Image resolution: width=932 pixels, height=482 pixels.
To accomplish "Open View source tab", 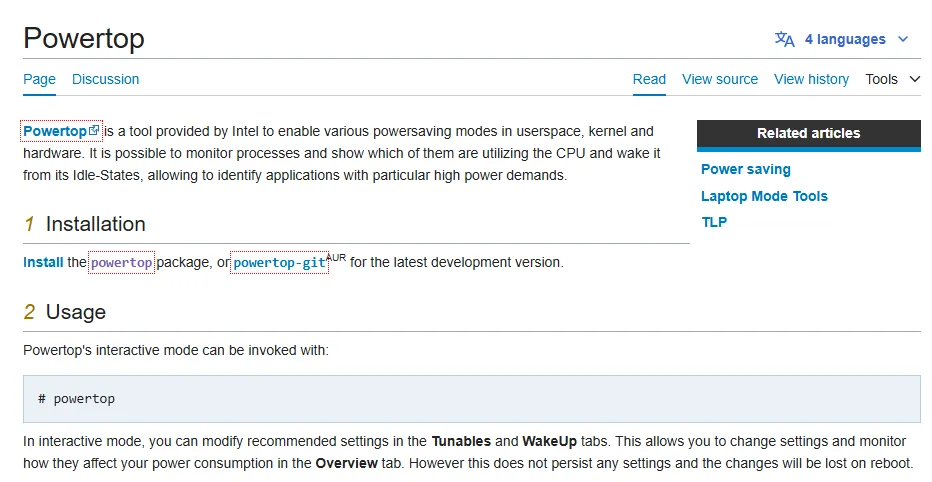I will 720,79.
